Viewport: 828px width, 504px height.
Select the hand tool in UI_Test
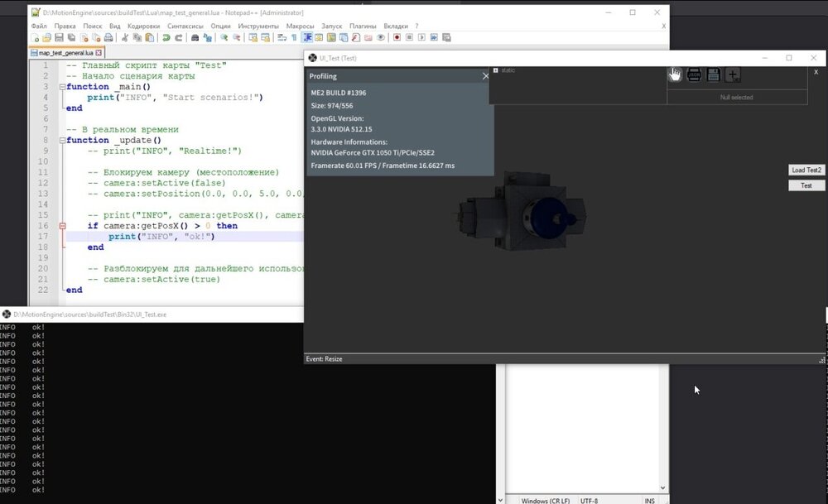point(675,75)
